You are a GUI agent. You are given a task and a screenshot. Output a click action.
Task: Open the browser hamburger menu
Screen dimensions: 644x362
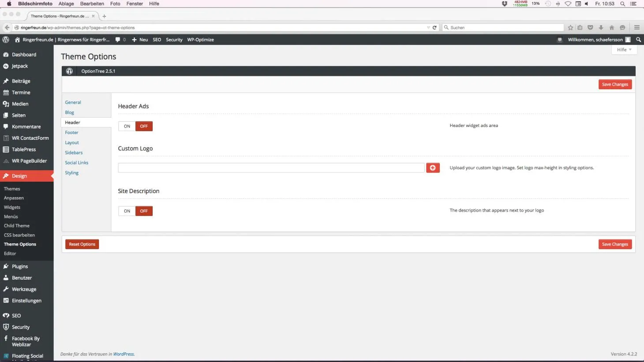(x=637, y=27)
